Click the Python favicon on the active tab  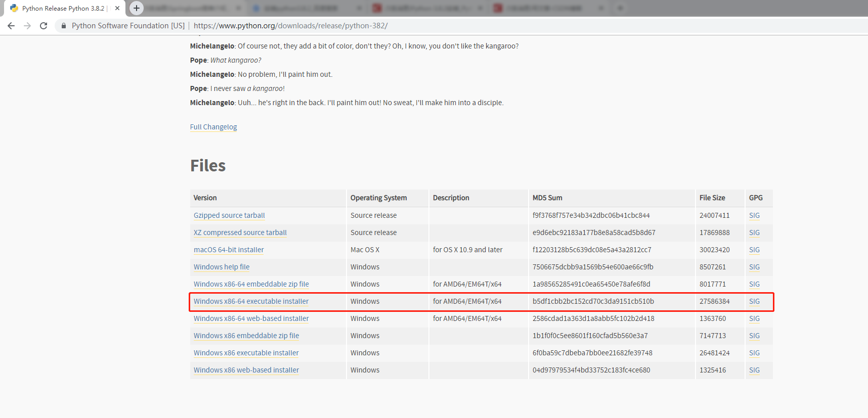(14, 8)
